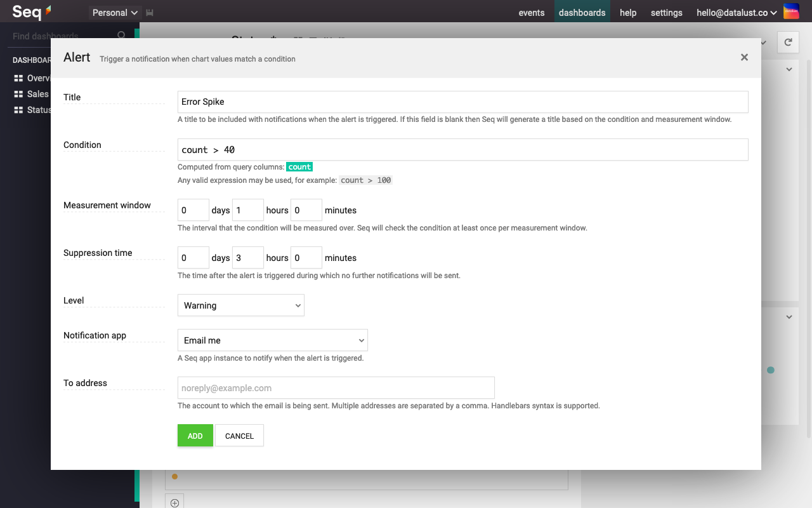Go to the events page

coord(532,13)
